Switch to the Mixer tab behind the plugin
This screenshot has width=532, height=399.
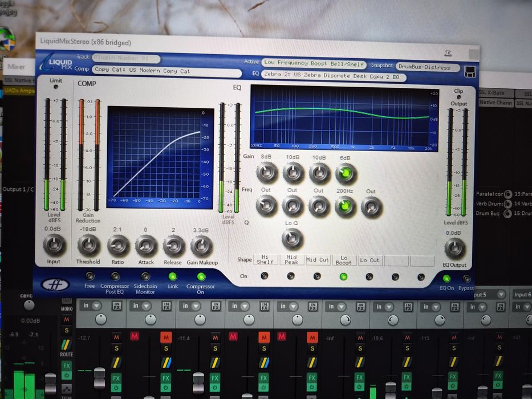[17, 67]
